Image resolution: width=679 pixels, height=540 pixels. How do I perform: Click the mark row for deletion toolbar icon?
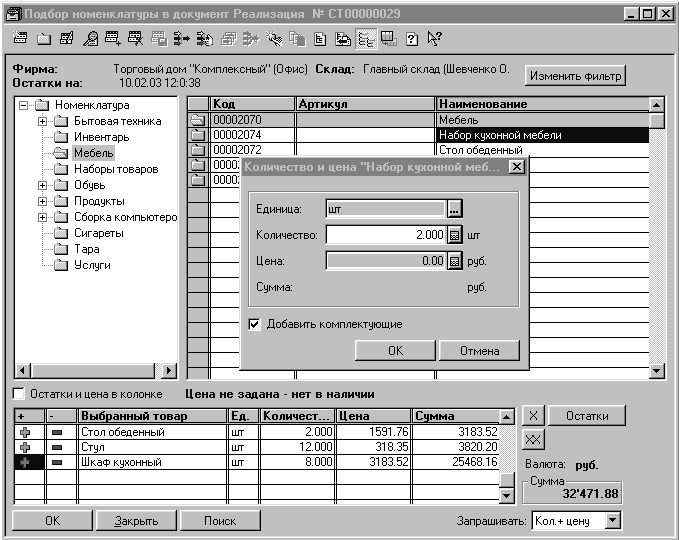136,39
